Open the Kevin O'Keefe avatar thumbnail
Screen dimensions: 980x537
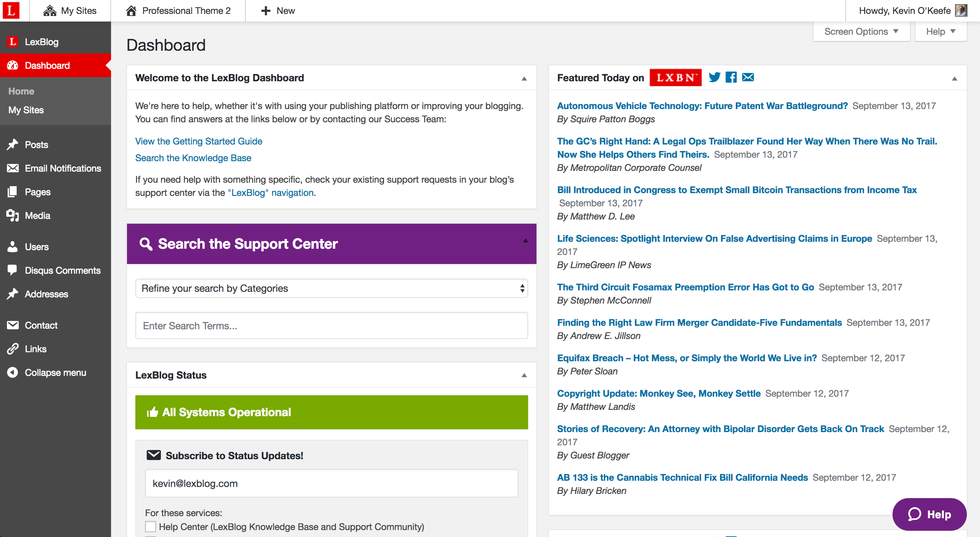click(961, 11)
